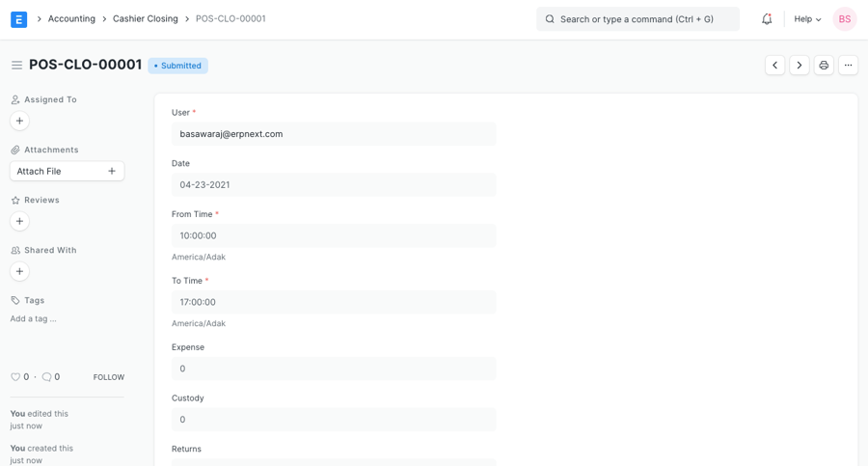This screenshot has width=868, height=466.
Task: Go to next document arrow
Action: (x=799, y=66)
